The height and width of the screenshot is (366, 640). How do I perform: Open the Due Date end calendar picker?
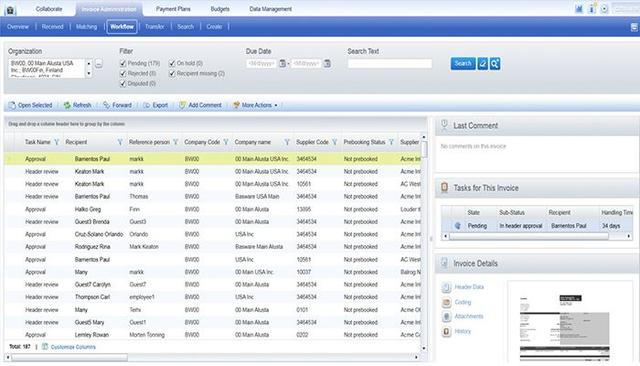pyautogui.click(x=327, y=64)
